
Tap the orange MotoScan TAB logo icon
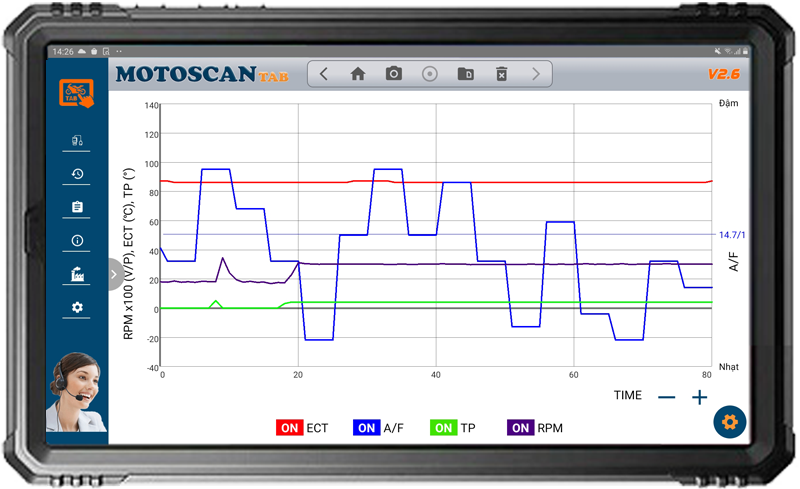tap(77, 93)
